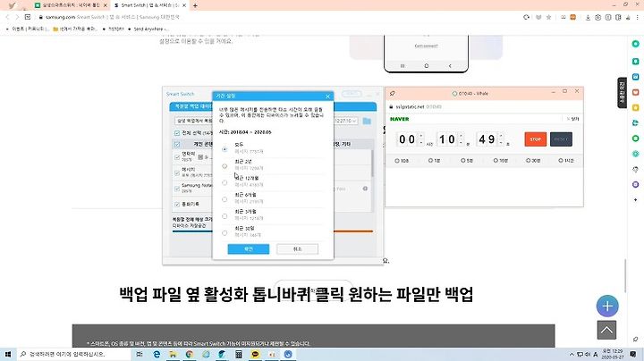Screen dimensions: 644x361
Task: Select the 최근 3개월 radio option
Action: click(x=225, y=216)
